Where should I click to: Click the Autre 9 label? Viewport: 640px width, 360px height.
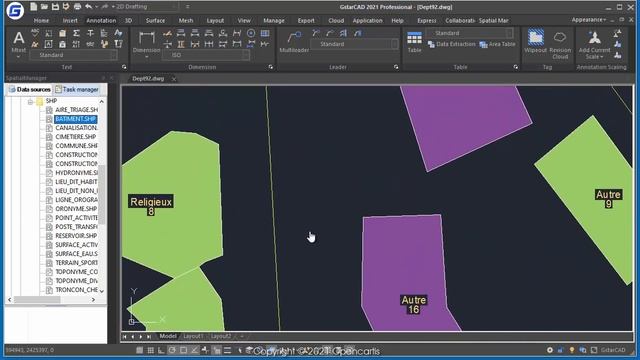tap(608, 199)
